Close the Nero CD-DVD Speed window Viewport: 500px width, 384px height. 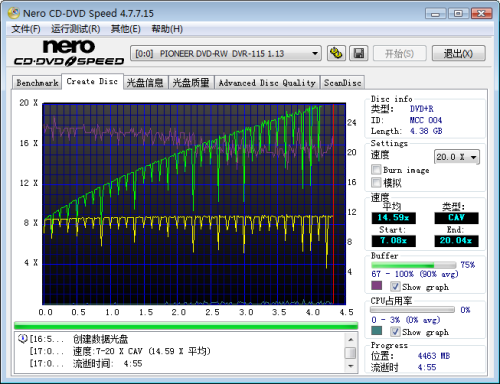481,14
